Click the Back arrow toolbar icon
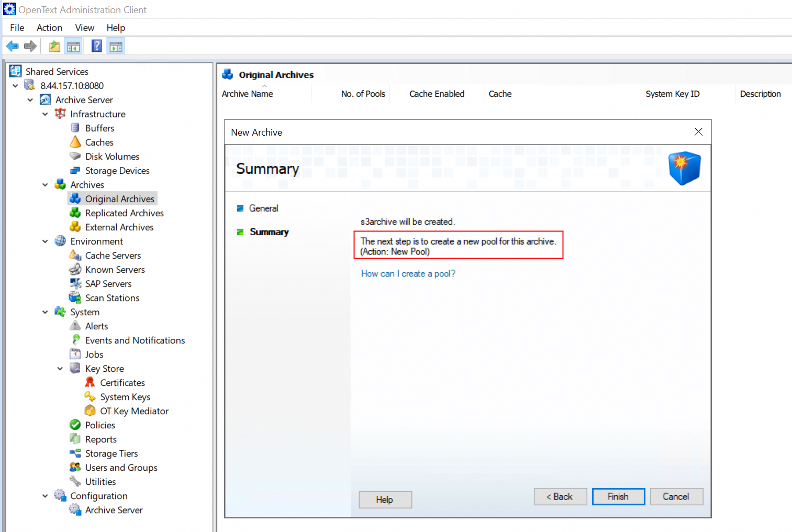The width and height of the screenshot is (792, 532). coord(13,47)
